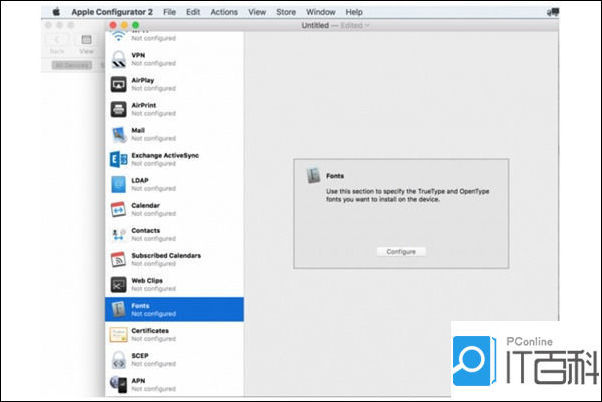Select the LDAP label text
Screen dimensions: 602x402
pos(140,180)
